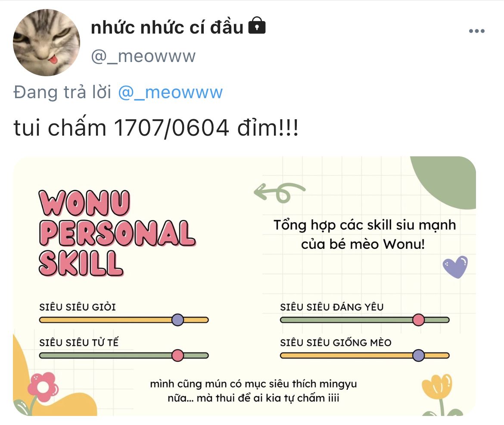Click the tweet text tui chấm 1707/0604
This screenshot has width=504, height=425.
point(156,127)
